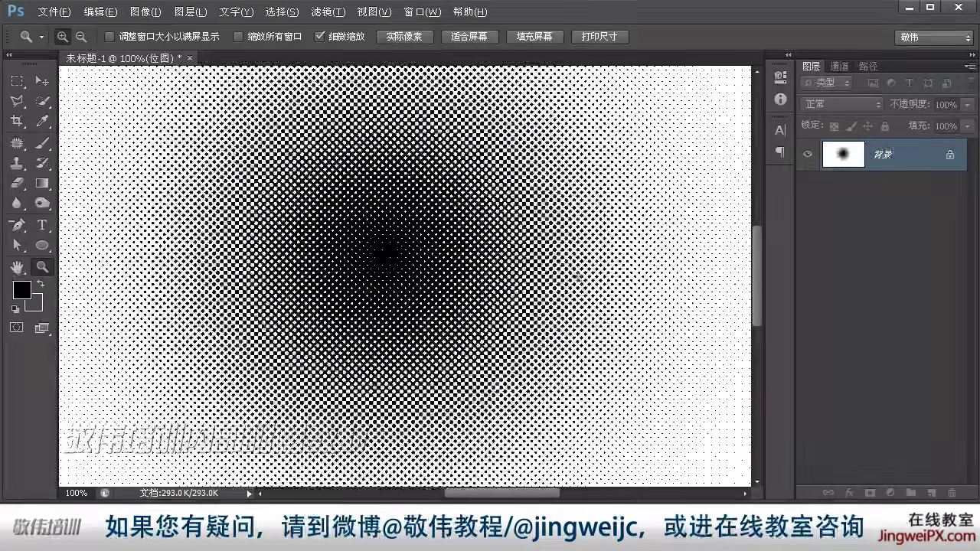This screenshot has height=551, width=980.
Task: Open the 窗口(W) menu
Action: tap(422, 12)
